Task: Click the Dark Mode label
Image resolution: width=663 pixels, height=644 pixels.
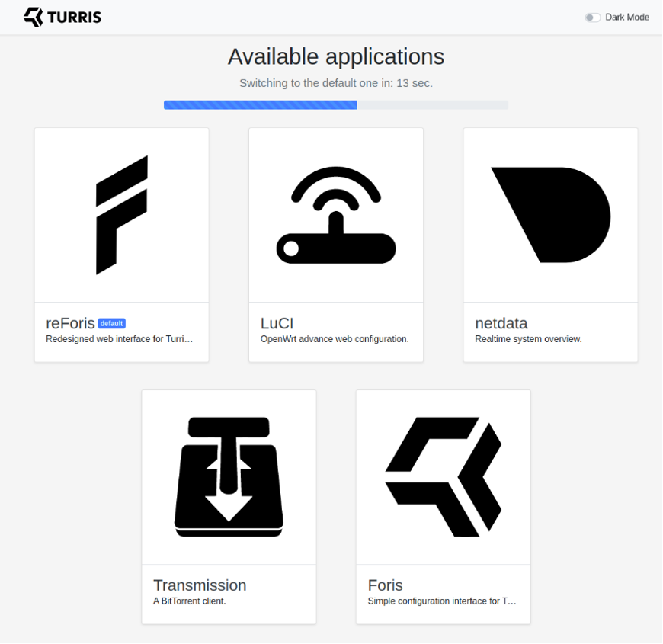Action: [627, 18]
